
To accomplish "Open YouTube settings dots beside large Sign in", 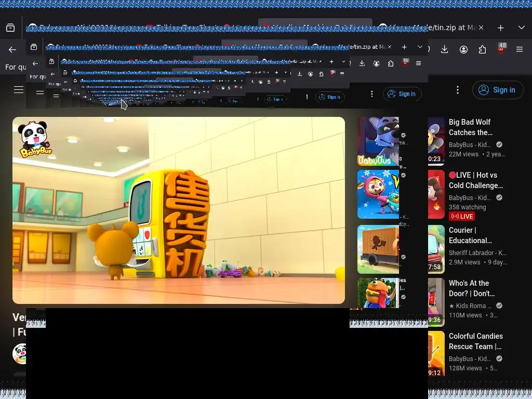I will 458,90.
